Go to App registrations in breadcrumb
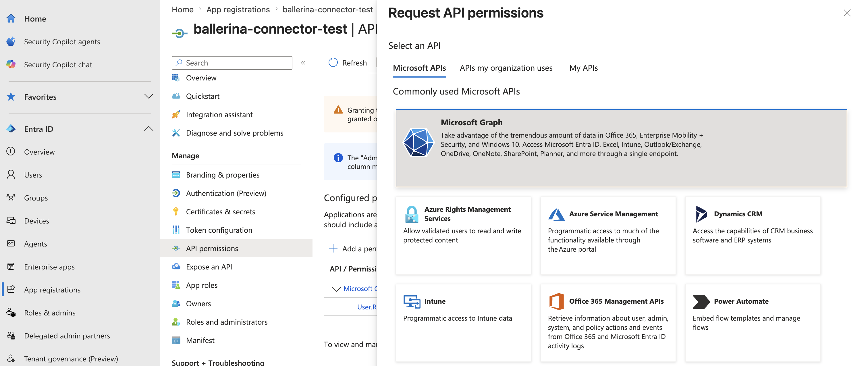This screenshot has width=868, height=366. click(238, 9)
